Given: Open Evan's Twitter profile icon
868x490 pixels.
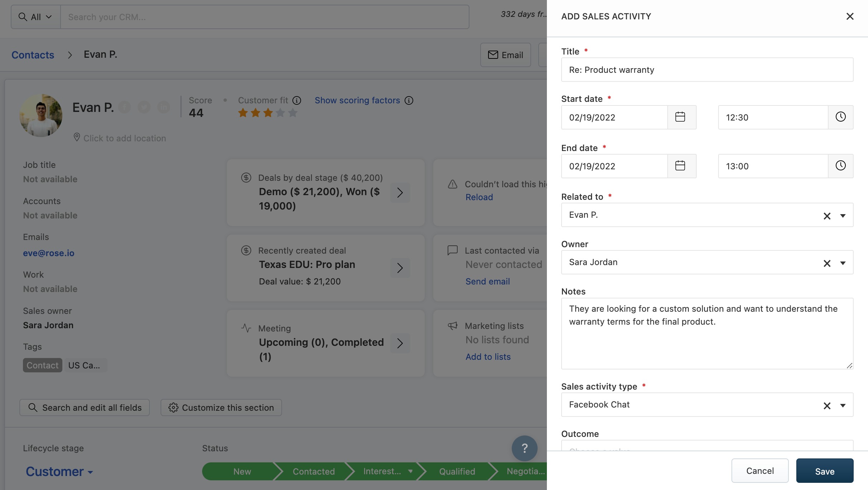Looking at the screenshot, I should [x=144, y=107].
